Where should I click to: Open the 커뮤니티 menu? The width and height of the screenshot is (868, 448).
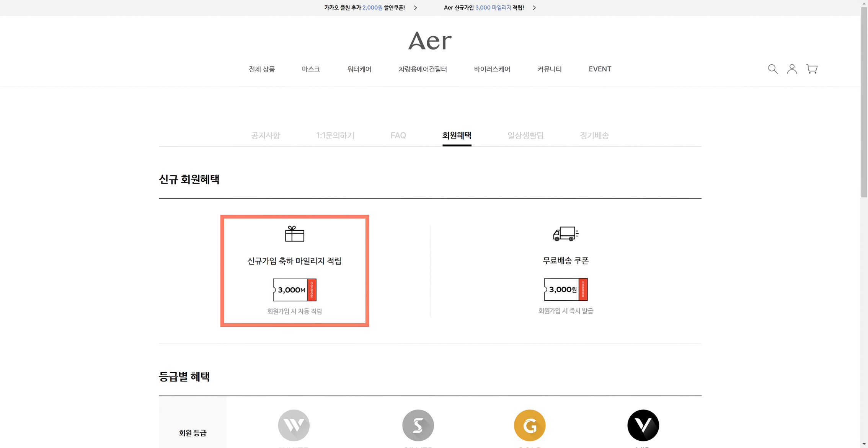click(549, 69)
